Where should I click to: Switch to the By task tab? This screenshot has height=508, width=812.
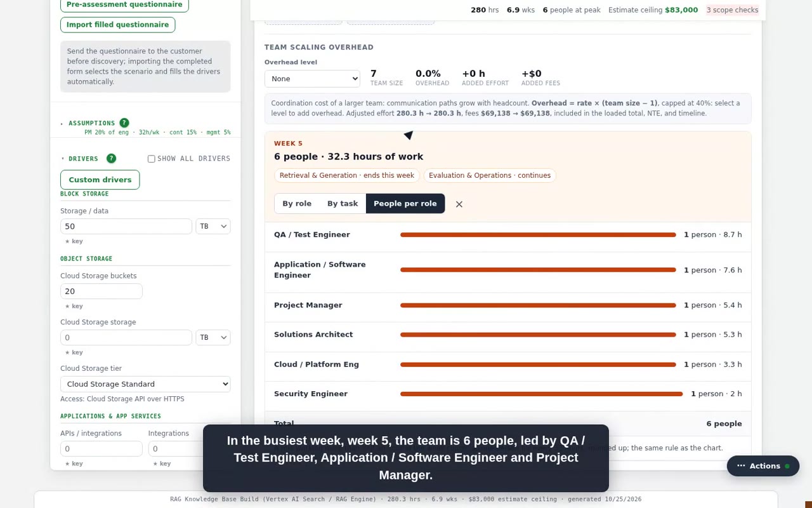coord(343,204)
